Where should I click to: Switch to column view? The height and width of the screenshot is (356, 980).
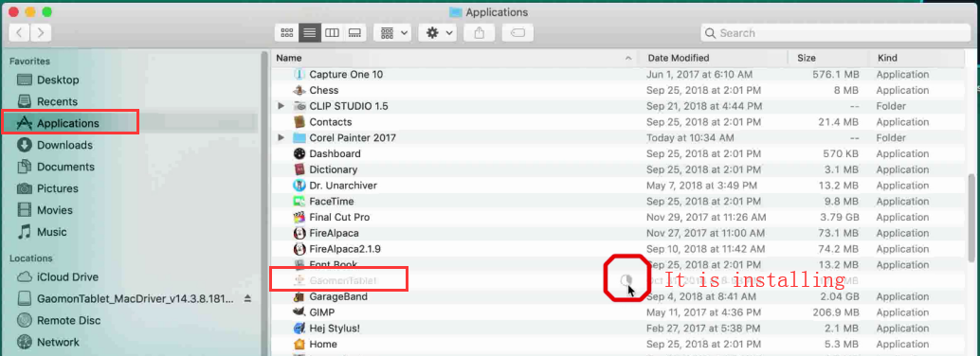332,32
